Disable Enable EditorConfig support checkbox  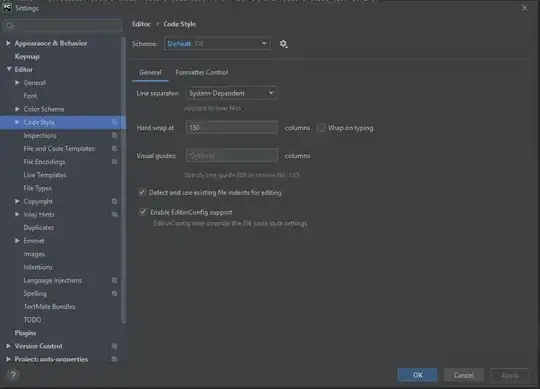[143, 212]
